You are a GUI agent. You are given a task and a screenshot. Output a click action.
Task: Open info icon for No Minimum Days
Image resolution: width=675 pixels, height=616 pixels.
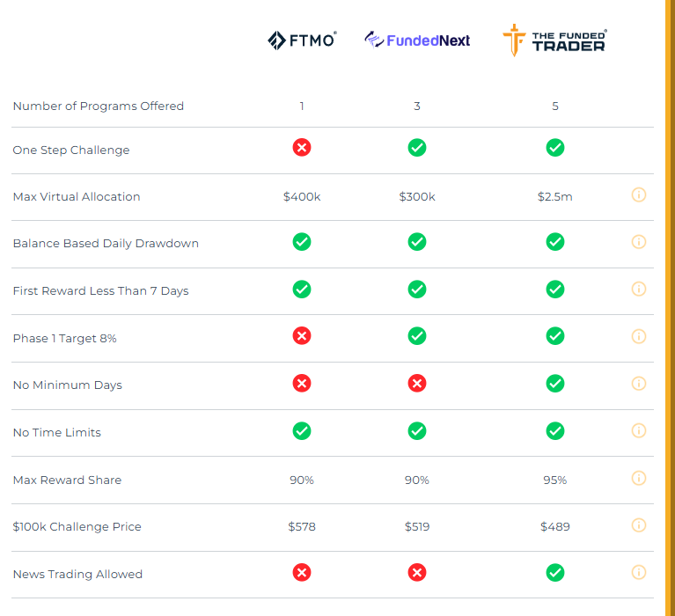[x=638, y=383]
